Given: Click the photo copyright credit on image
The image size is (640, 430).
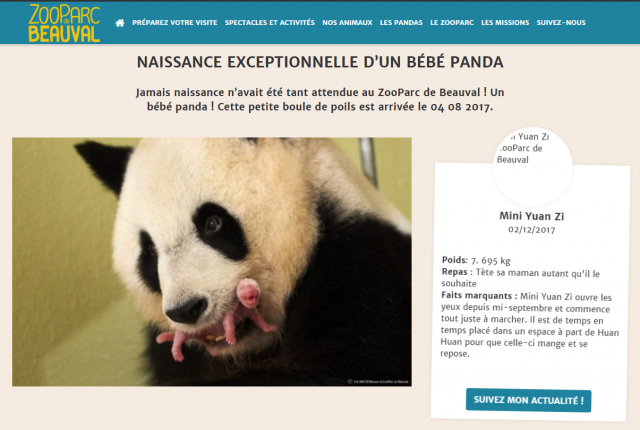Looking at the screenshot, I should coord(378,382).
